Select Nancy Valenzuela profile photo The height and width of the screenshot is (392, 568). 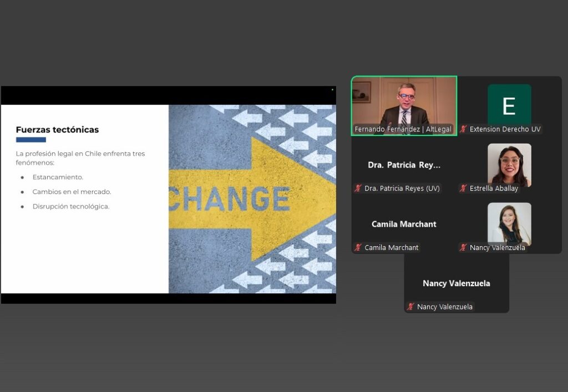pyautogui.click(x=509, y=224)
